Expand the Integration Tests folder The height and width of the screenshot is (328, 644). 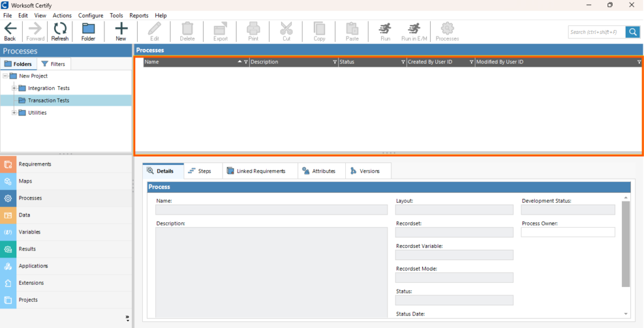click(x=14, y=88)
